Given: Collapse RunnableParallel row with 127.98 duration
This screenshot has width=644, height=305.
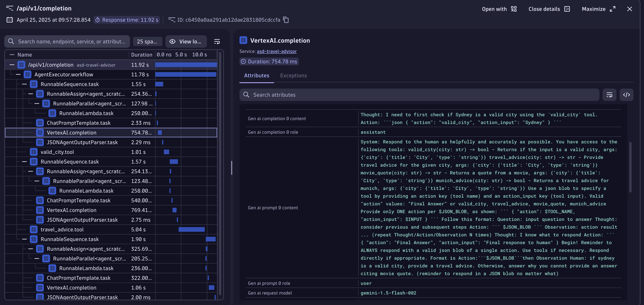Looking at the screenshot, I should 37,103.
